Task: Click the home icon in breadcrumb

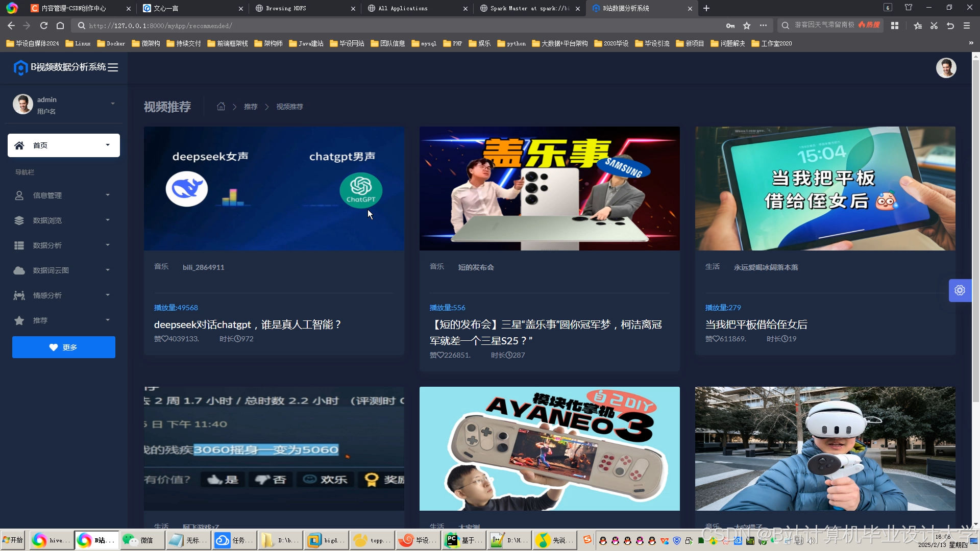Action: point(221,107)
